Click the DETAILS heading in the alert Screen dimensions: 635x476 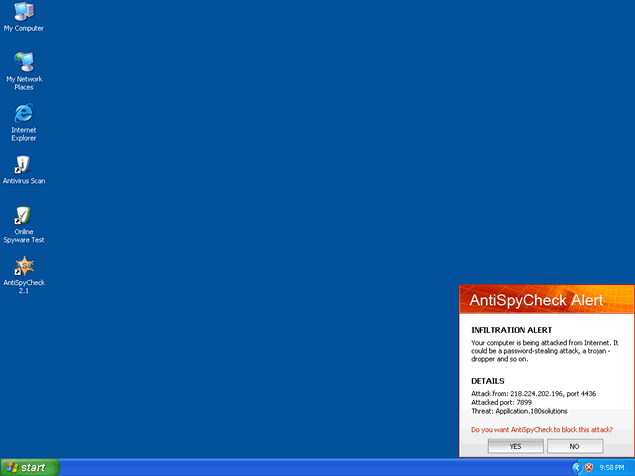point(488,381)
